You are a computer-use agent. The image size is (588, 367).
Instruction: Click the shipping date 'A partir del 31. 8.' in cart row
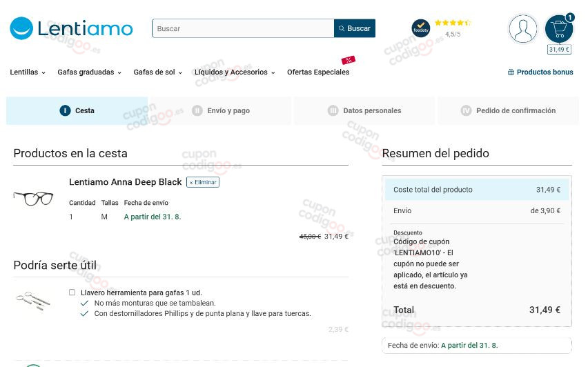[153, 217]
